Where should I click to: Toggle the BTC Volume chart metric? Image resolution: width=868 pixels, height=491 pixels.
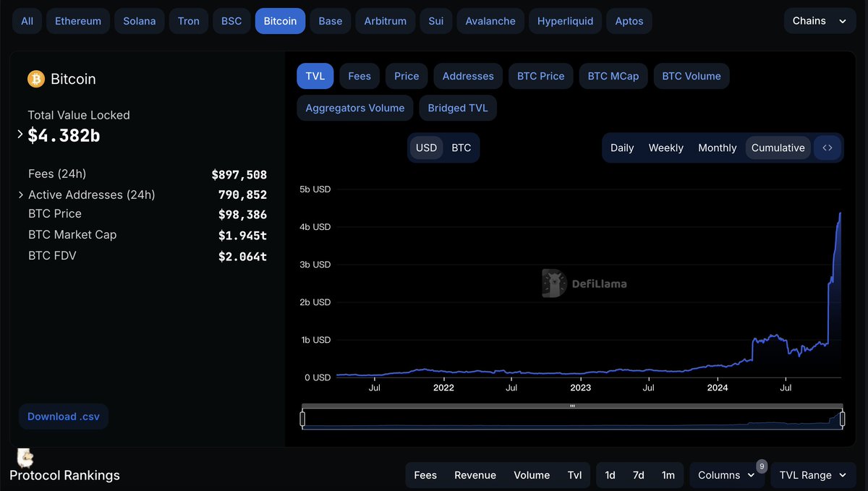coord(692,76)
